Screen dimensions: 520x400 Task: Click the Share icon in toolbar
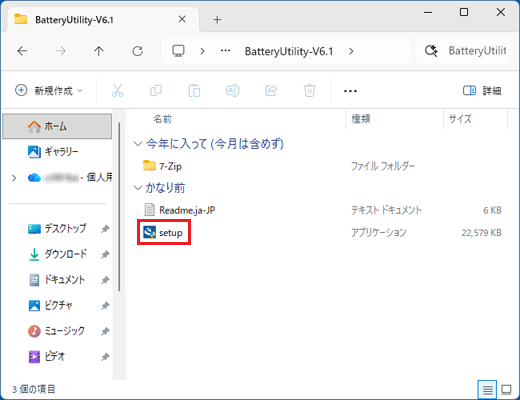pos(271,91)
